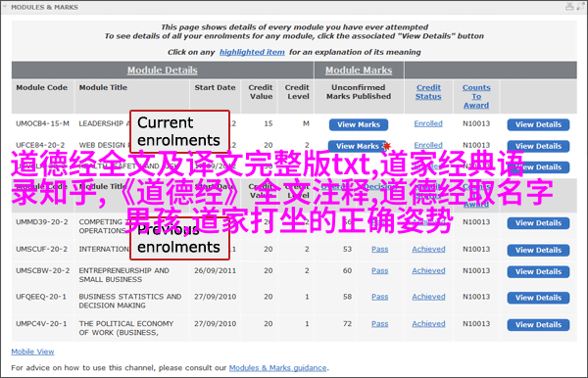Click Achieved status in UMSCBW-20-2 row
This screenshot has height=378, width=588.
coord(428,270)
